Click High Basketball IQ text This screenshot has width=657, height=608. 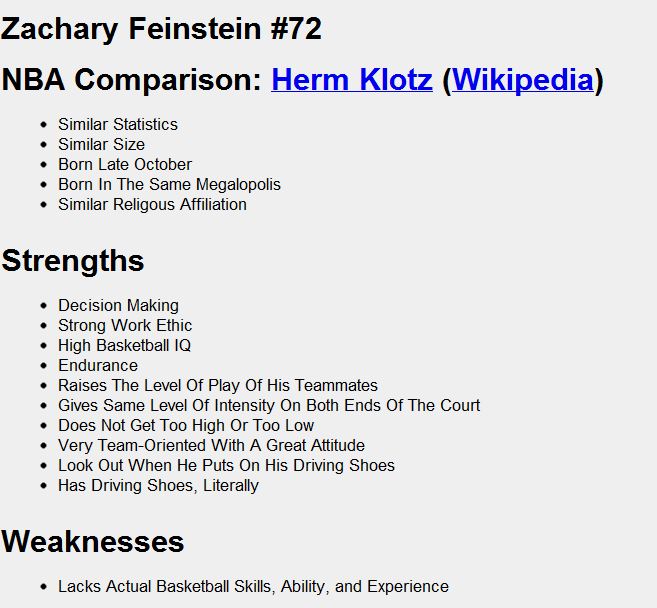coord(124,345)
